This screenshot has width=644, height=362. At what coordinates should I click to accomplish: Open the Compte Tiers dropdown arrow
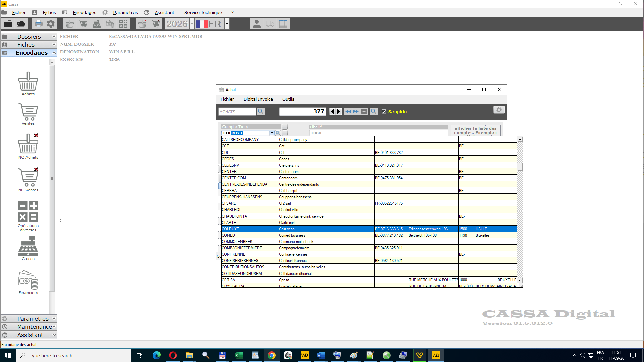click(272, 133)
